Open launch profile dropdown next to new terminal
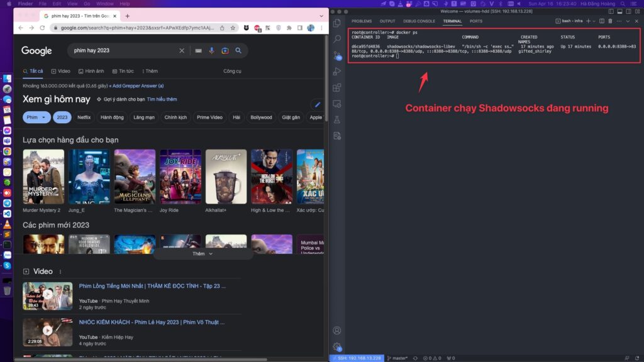Screen dimensions: 644x362 coord(594,21)
